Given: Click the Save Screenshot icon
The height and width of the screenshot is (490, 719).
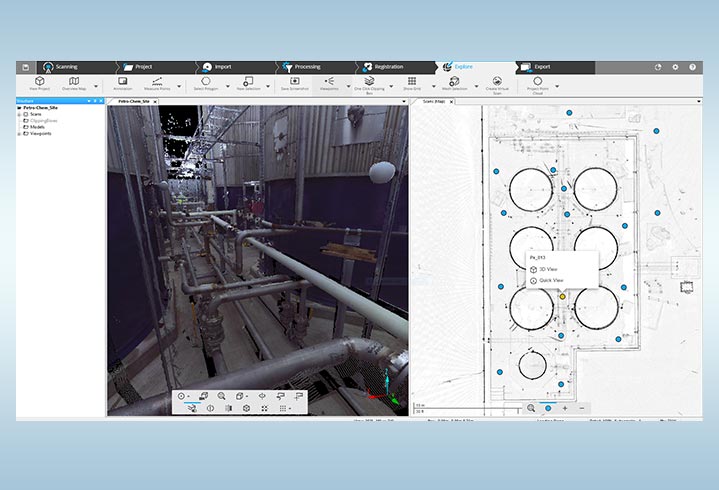Looking at the screenshot, I should point(294,81).
